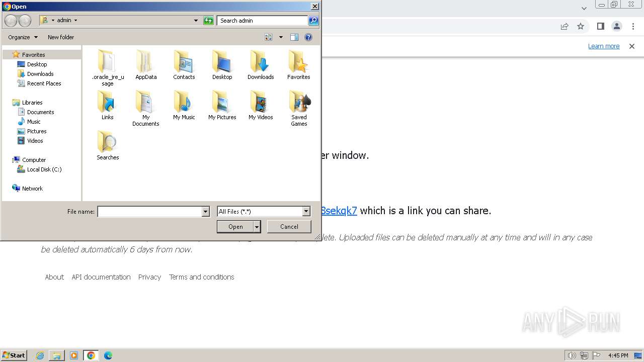Click the File name input field

click(149, 212)
